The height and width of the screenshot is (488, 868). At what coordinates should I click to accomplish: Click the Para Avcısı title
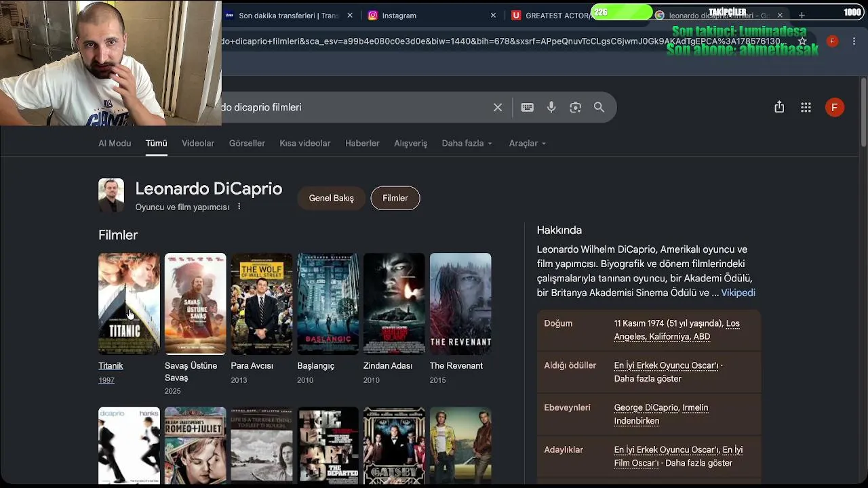(252, 365)
